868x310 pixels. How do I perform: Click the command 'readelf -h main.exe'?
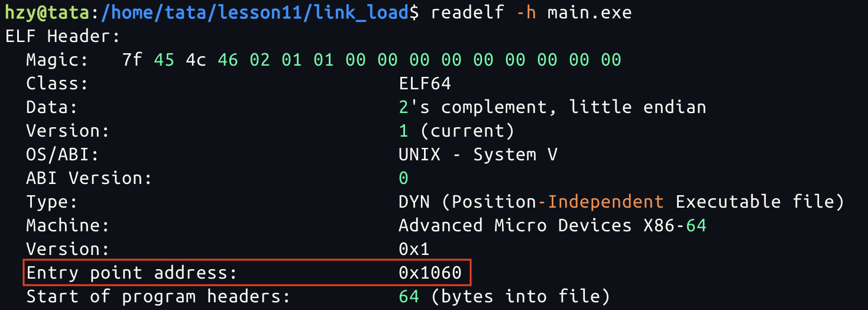(x=532, y=13)
